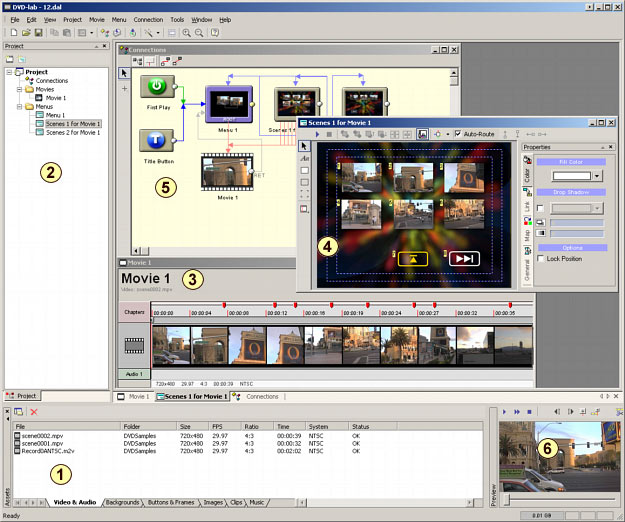The width and height of the screenshot is (625, 522).
Task: Select Movie 1 in the project tree
Action: coord(56,98)
